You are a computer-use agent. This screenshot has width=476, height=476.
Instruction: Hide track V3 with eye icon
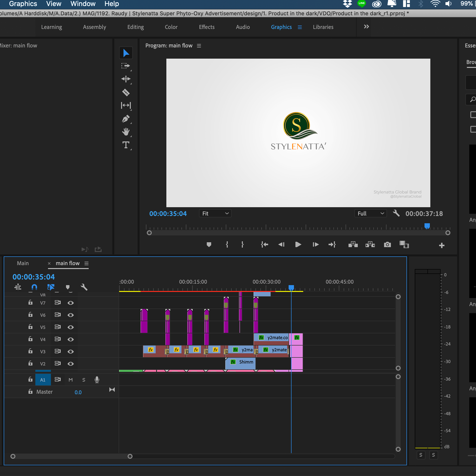pos(71,352)
